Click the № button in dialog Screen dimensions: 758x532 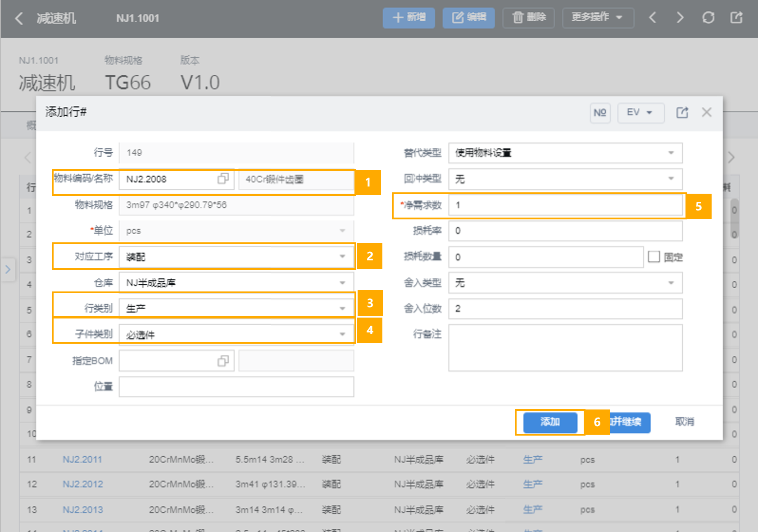pyautogui.click(x=600, y=113)
